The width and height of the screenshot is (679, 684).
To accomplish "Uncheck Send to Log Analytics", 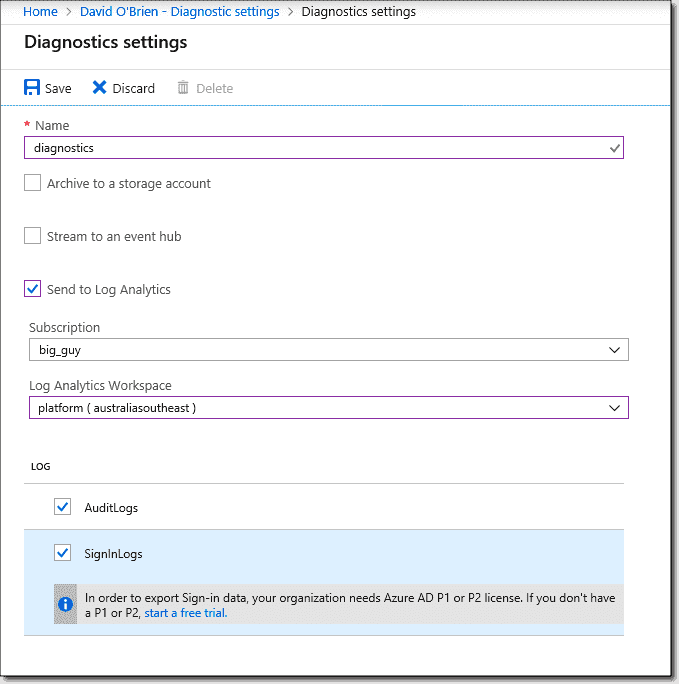I will click(x=33, y=289).
